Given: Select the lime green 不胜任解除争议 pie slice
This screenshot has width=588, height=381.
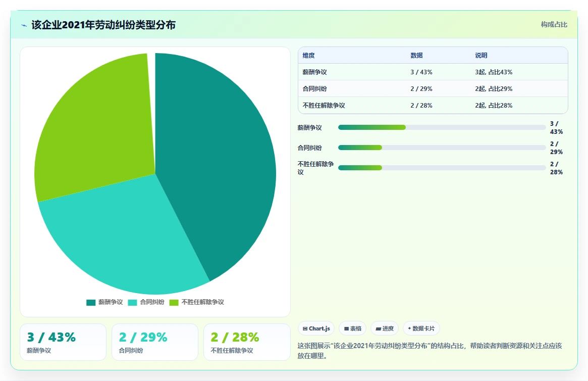Looking at the screenshot, I should (97, 124).
